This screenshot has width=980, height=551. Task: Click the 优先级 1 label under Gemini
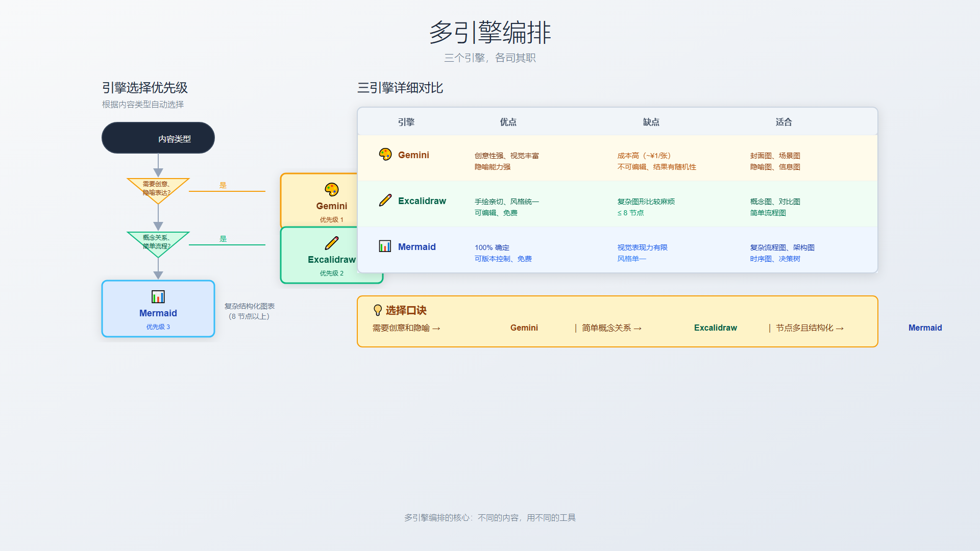point(332,220)
